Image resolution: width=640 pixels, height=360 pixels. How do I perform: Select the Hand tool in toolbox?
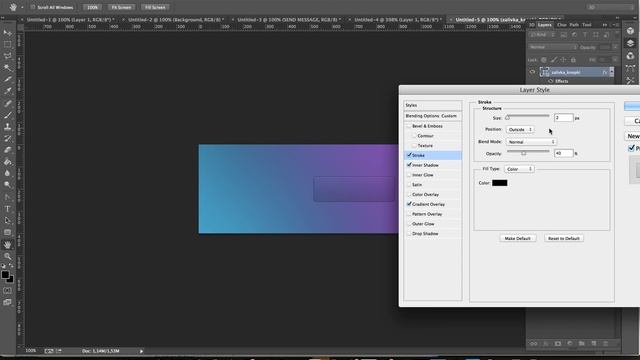7,244
